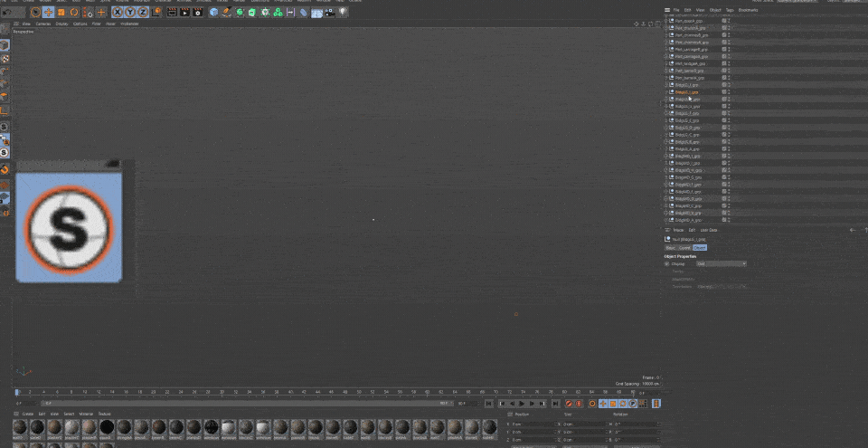This screenshot has width=868, height=448.
Task: Expand the Part_chimneyA_grp object
Action: (666, 43)
